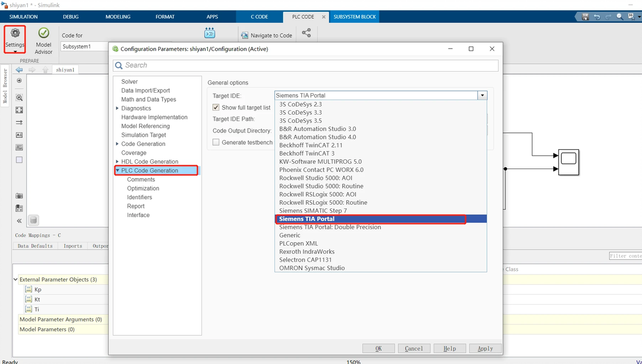642x364 pixels.
Task: Toggle sample time display arrows icon
Action: [x=19, y=122]
